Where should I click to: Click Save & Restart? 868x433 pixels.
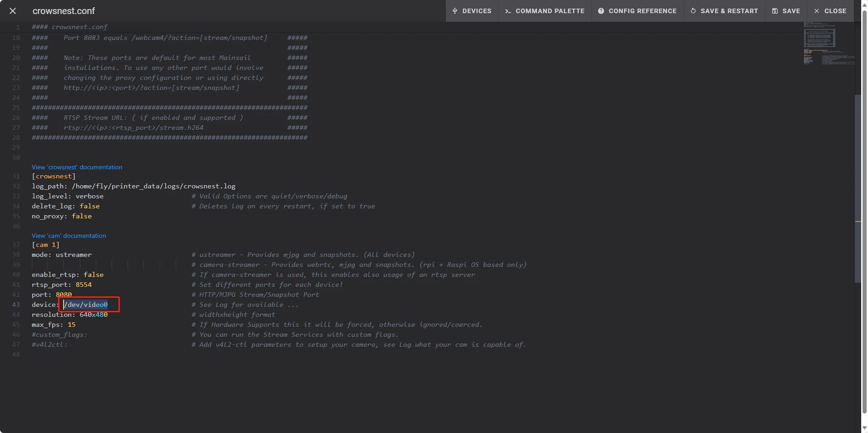tap(724, 11)
